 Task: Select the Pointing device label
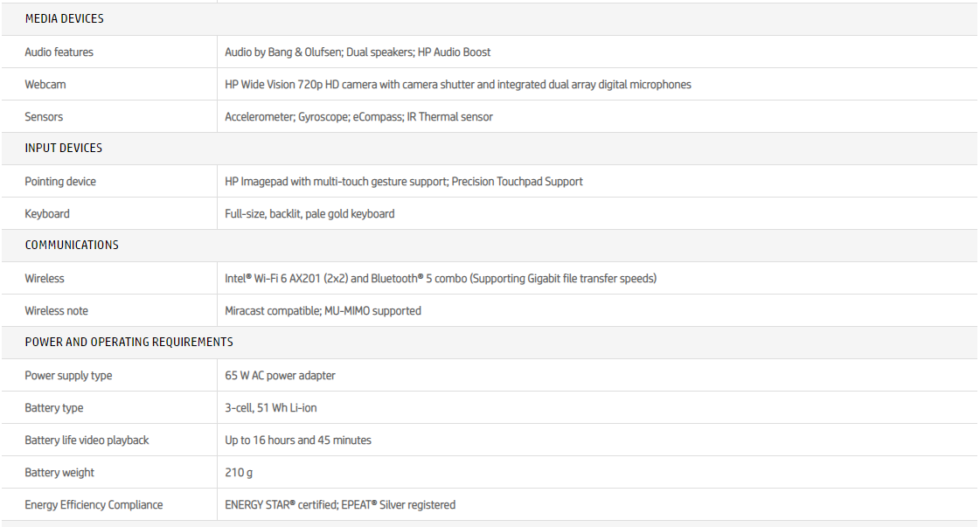point(60,182)
